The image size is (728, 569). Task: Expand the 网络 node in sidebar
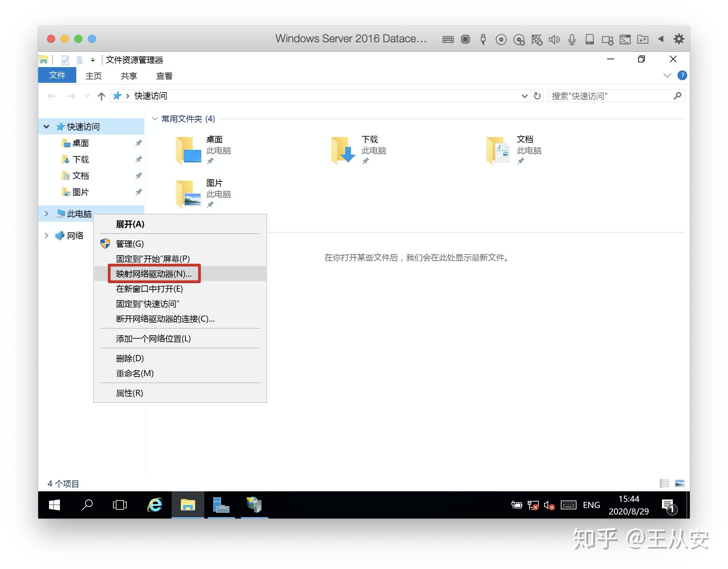coord(47,235)
